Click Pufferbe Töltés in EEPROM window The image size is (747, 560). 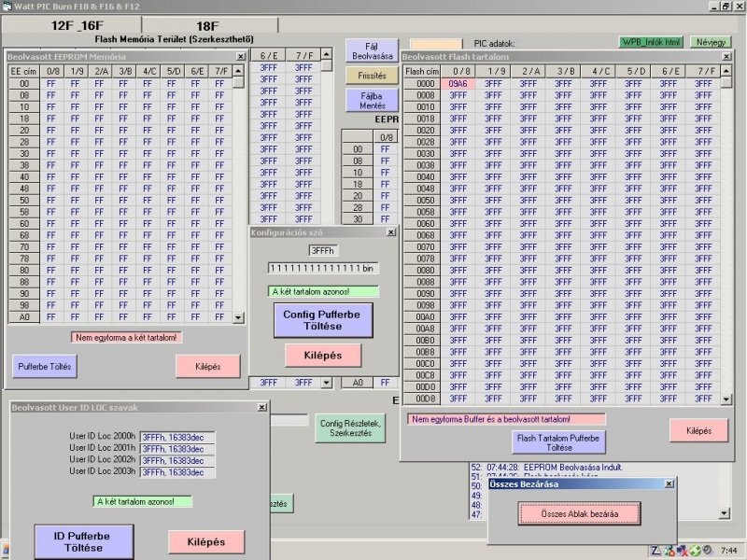[44, 366]
